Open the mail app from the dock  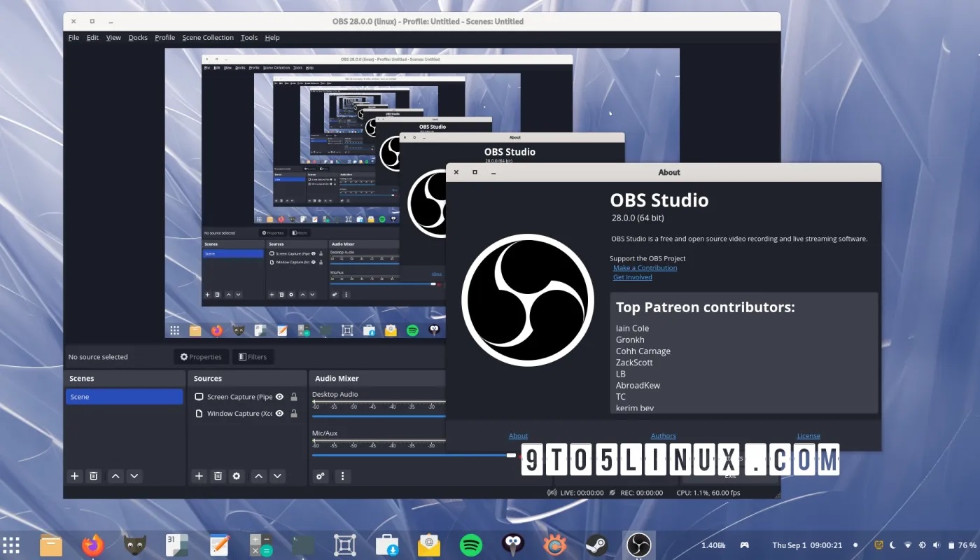429,545
